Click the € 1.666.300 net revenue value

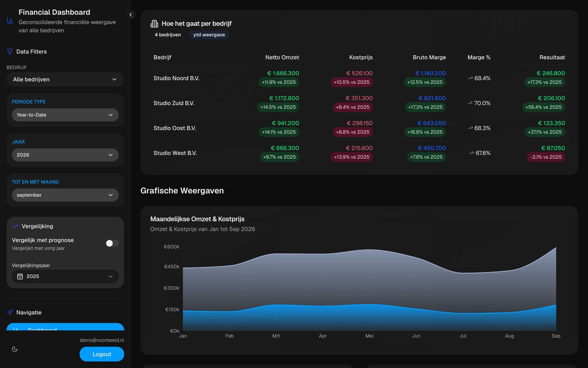point(283,73)
